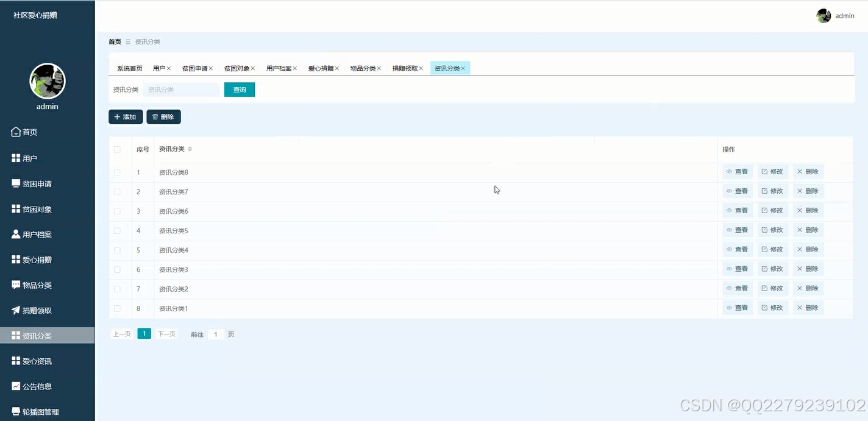The height and width of the screenshot is (421, 868).
Task: Close the 贫困对象 tab
Action: tap(252, 68)
